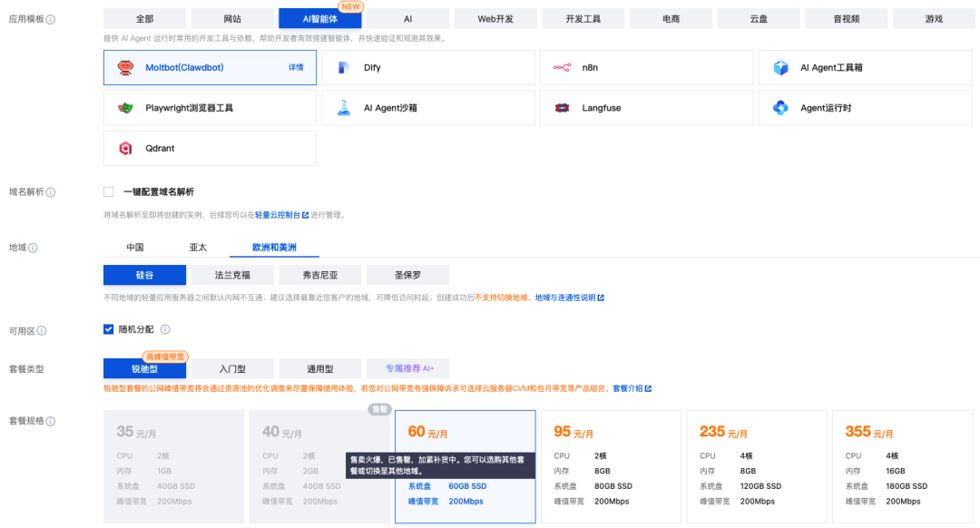
Task: Click external link icon after 套餐介绍
Action: (x=648, y=388)
